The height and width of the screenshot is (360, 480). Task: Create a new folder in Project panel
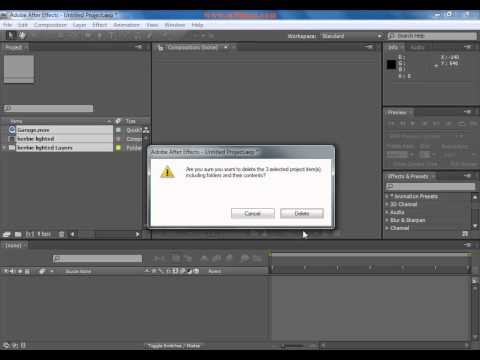point(18,234)
